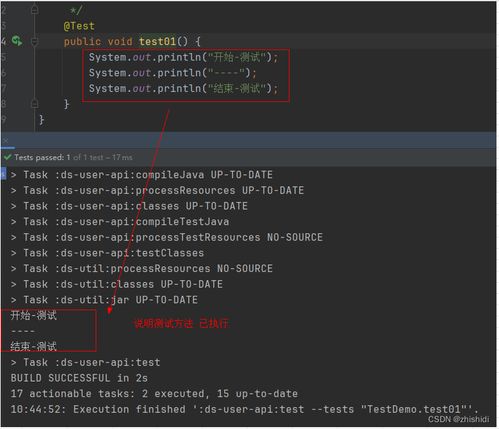Select the ds-util:processResources NO-SOURCE line
Image resolution: width=499 pixels, height=429 pixels.
coord(142,269)
